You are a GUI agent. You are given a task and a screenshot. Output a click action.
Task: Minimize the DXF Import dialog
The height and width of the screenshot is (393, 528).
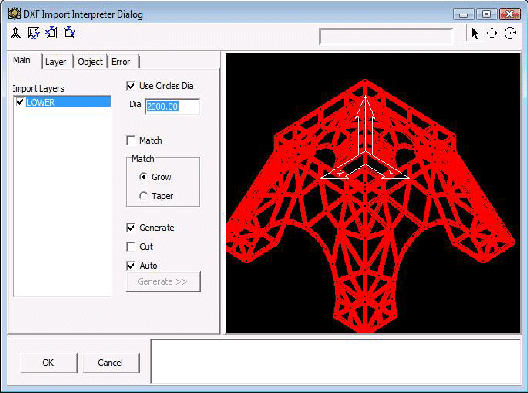click(x=463, y=14)
